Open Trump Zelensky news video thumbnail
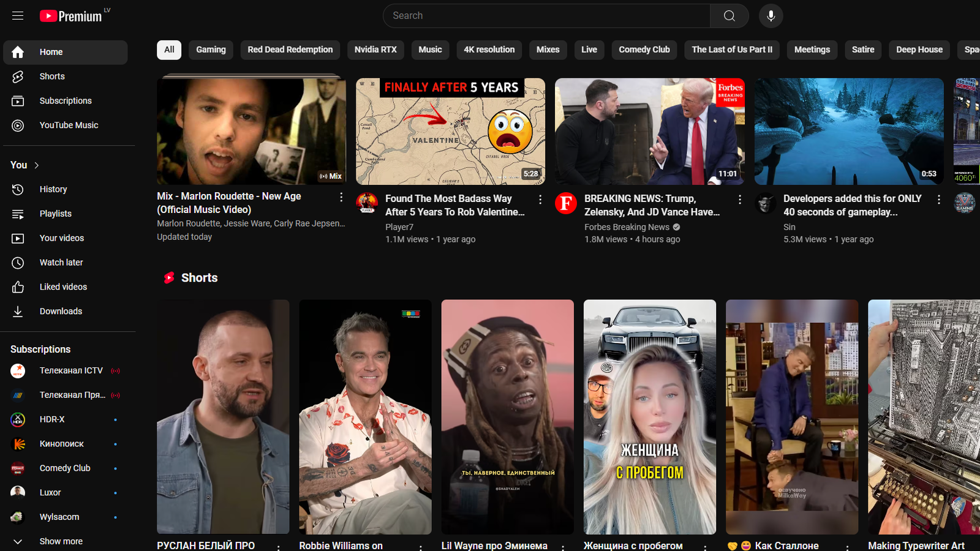 pos(650,131)
